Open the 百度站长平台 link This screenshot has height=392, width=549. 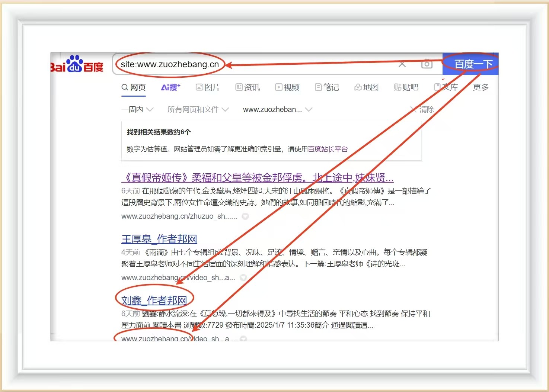[x=328, y=149]
